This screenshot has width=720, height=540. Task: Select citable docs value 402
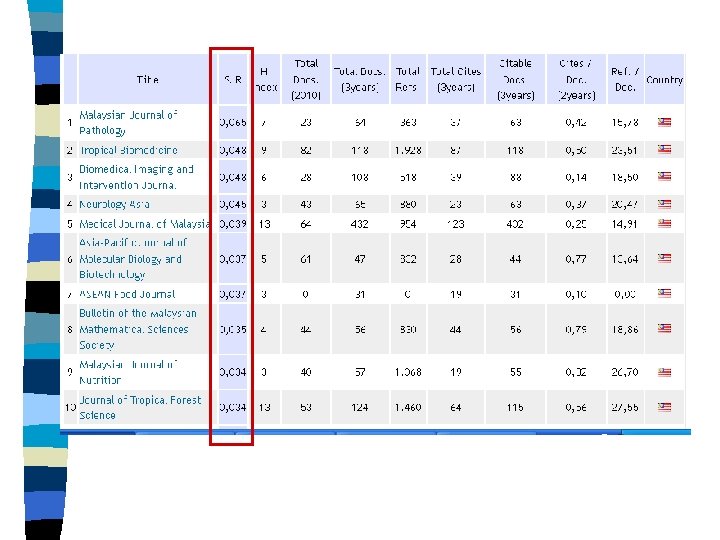(x=515, y=224)
